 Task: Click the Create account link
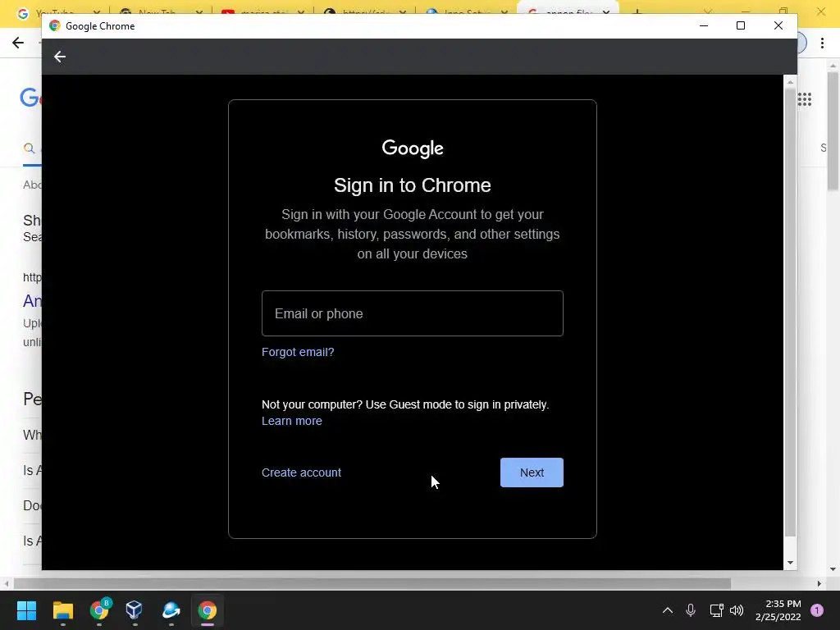point(301,472)
